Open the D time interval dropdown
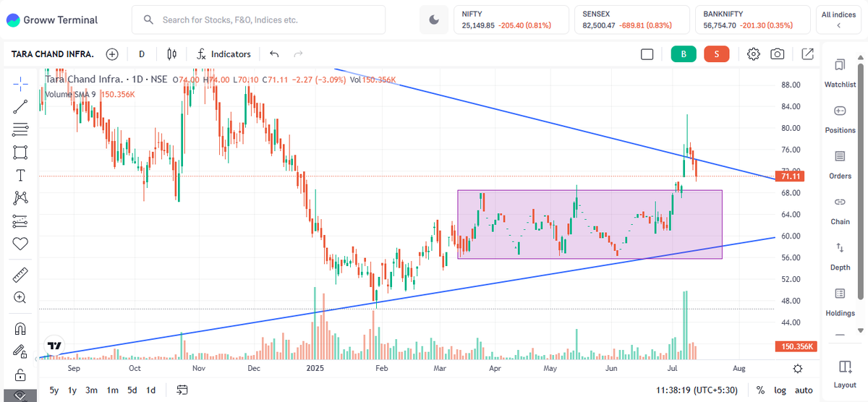The width and height of the screenshot is (868, 402). [x=142, y=54]
